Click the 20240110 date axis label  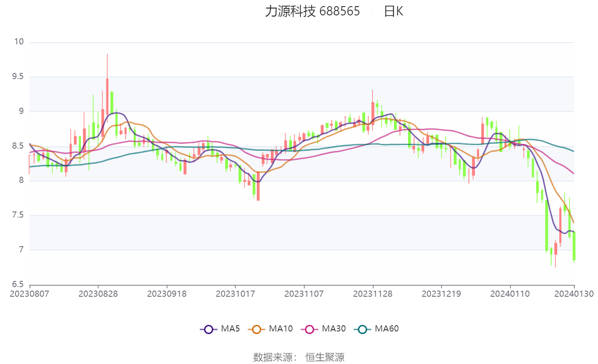coord(510,294)
